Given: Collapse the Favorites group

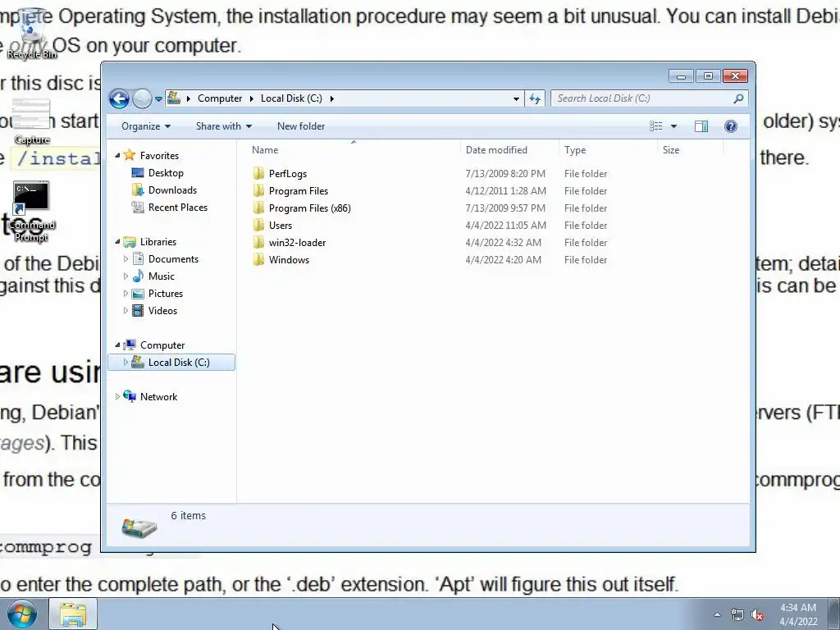Looking at the screenshot, I should (117, 155).
